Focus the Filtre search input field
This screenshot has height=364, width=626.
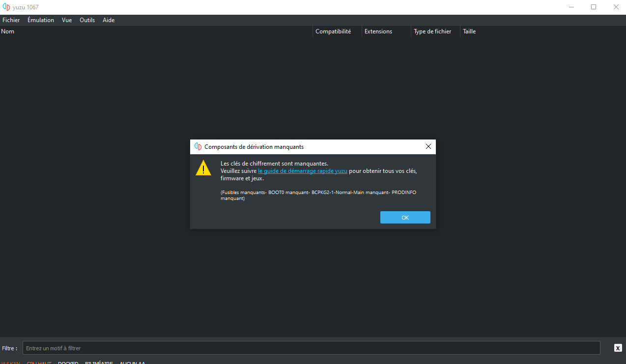point(312,348)
